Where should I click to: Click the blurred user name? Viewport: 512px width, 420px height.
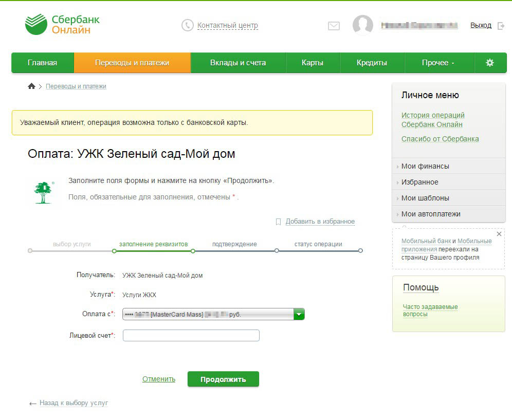(419, 26)
